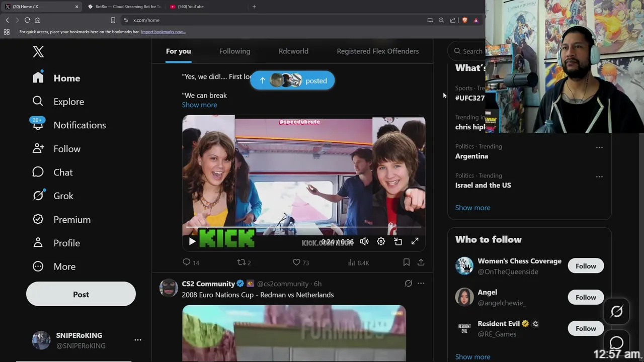Click the X logo in sidebar

(x=38, y=51)
